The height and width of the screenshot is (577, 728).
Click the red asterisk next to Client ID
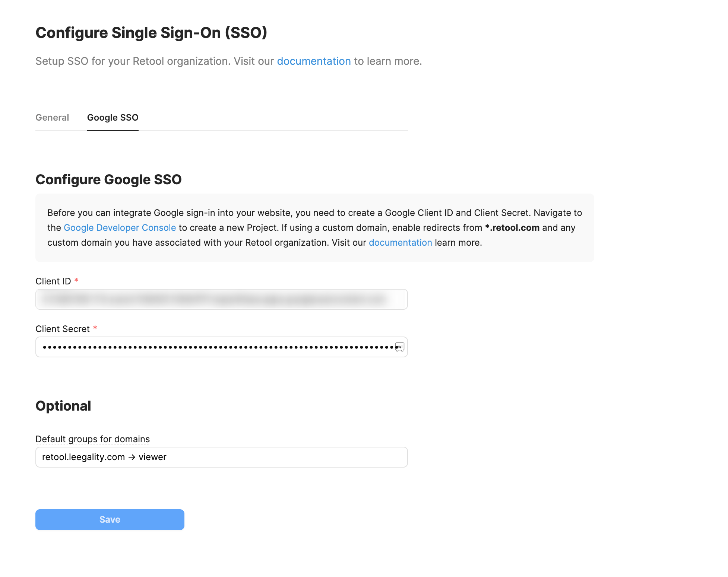point(76,280)
